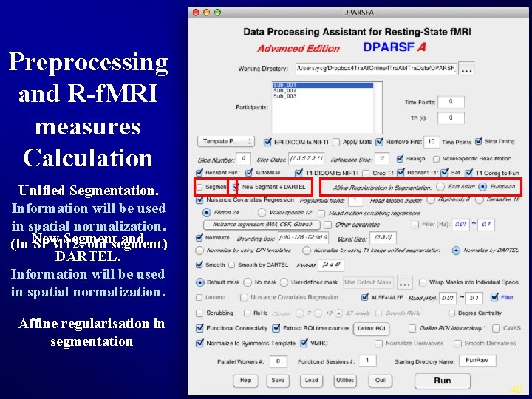Enable the Crop T1 checkbox
The width and height of the screenshot is (532, 399).
(x=366, y=173)
